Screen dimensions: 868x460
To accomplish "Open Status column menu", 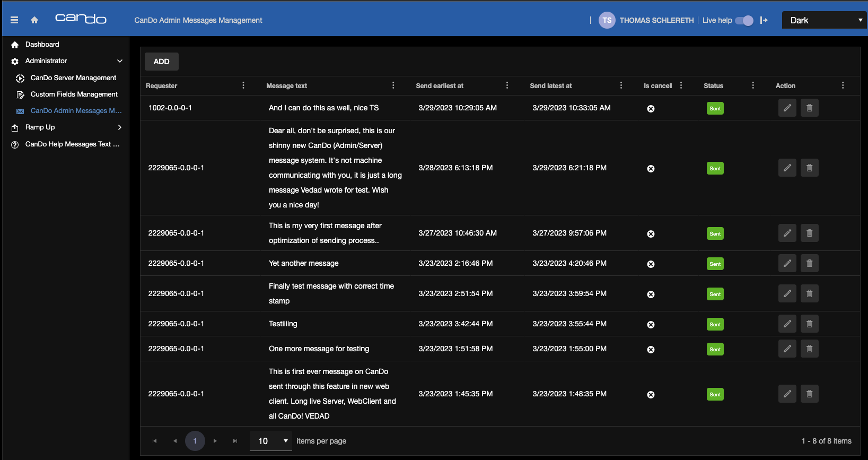I will click(753, 85).
